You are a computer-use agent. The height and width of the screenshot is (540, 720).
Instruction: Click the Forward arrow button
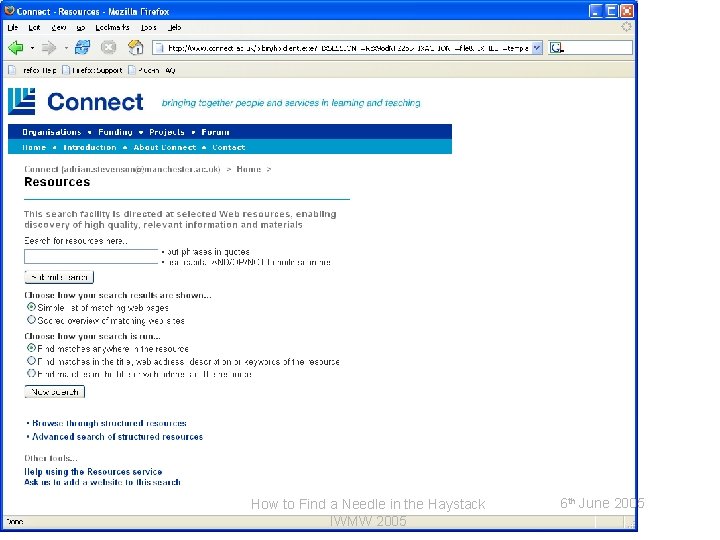pyautogui.click(x=49, y=47)
